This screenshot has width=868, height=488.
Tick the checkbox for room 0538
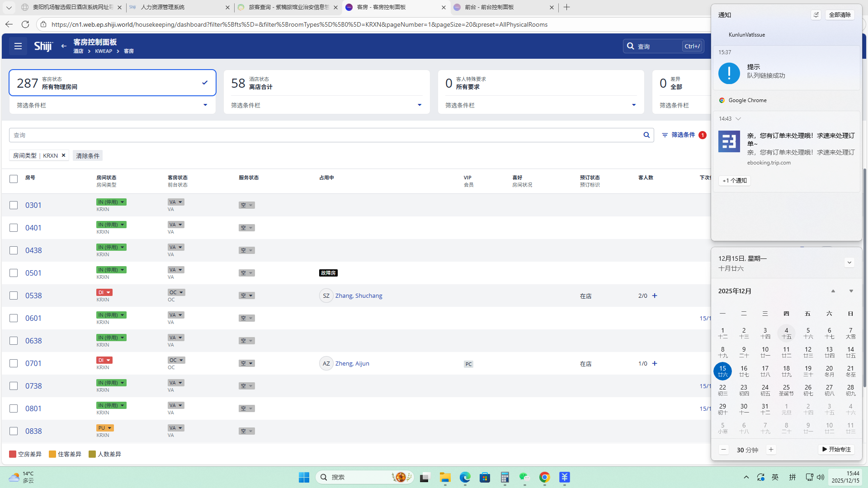coord(14,296)
